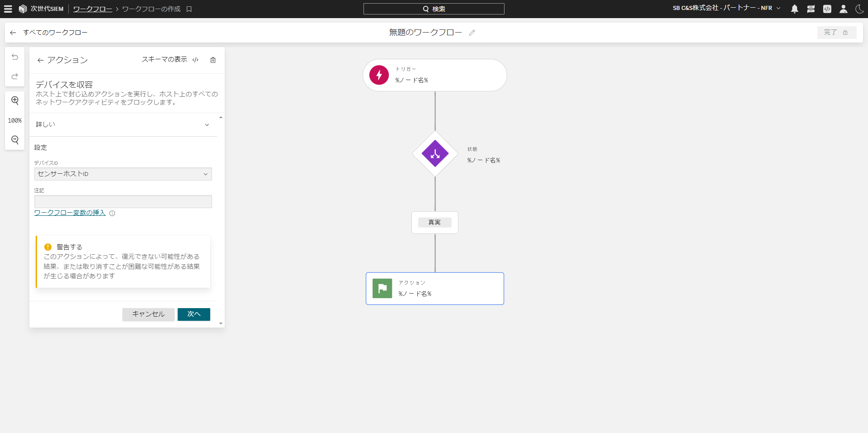
Task: Click the キャンセル button
Action: pyautogui.click(x=148, y=314)
